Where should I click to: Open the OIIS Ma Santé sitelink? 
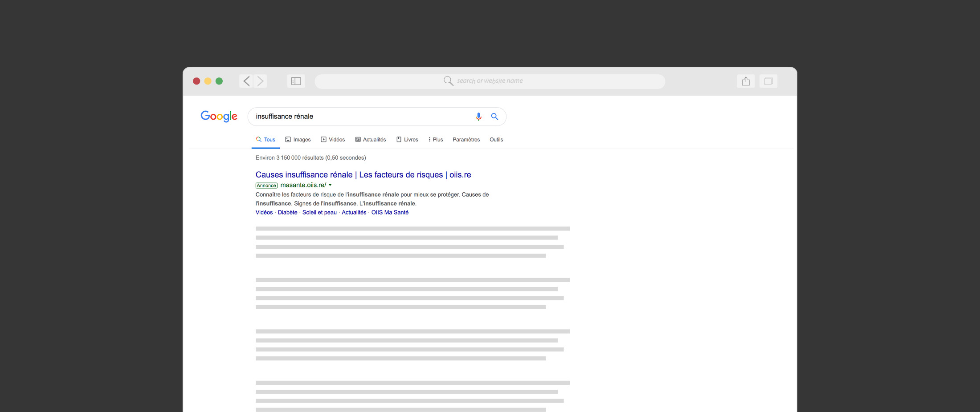click(390, 213)
